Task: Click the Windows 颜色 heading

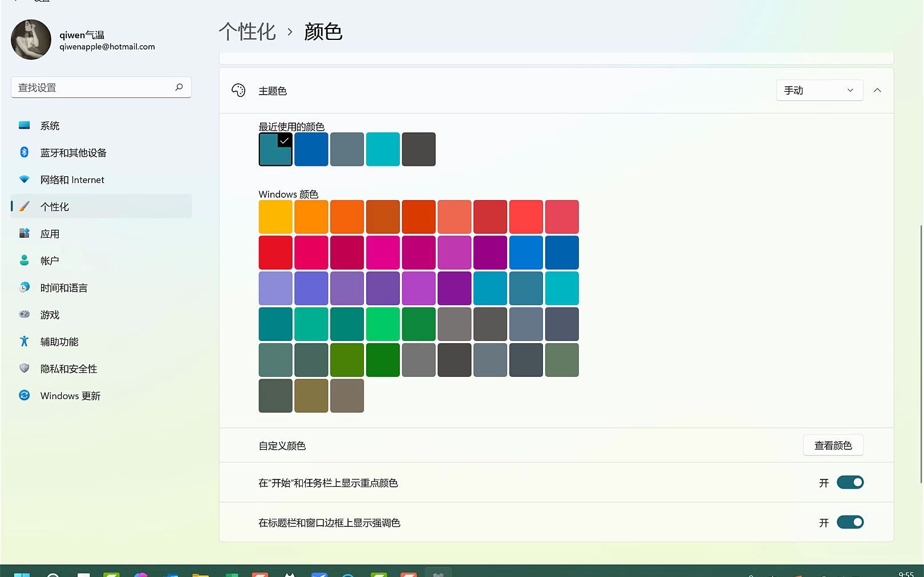Action: [x=289, y=194]
